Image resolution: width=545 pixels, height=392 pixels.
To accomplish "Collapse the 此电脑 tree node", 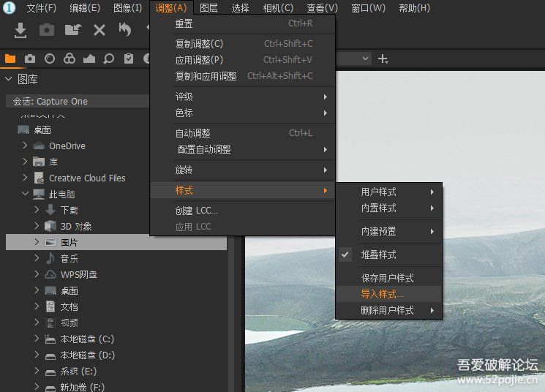I will [x=24, y=195].
